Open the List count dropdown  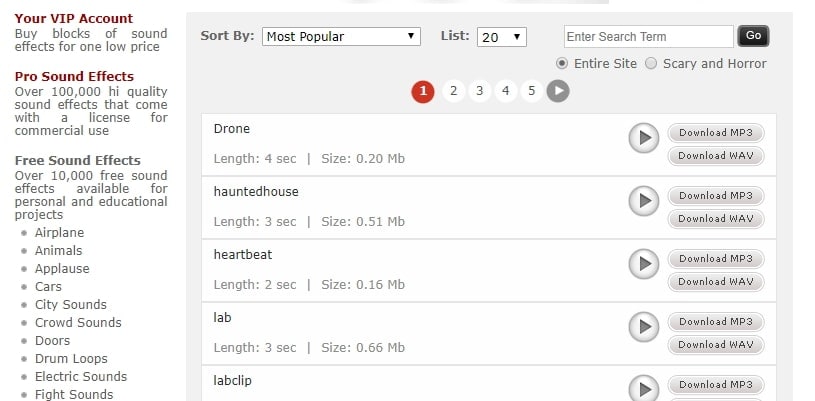(x=502, y=37)
